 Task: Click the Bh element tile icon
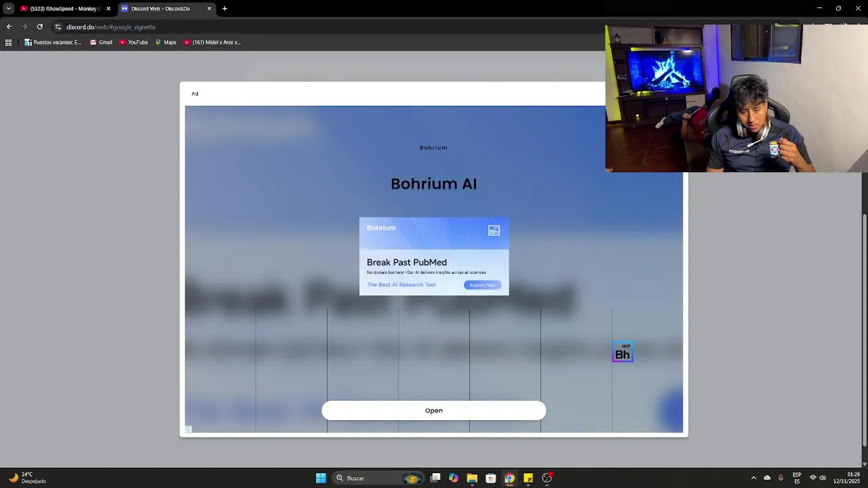click(623, 352)
